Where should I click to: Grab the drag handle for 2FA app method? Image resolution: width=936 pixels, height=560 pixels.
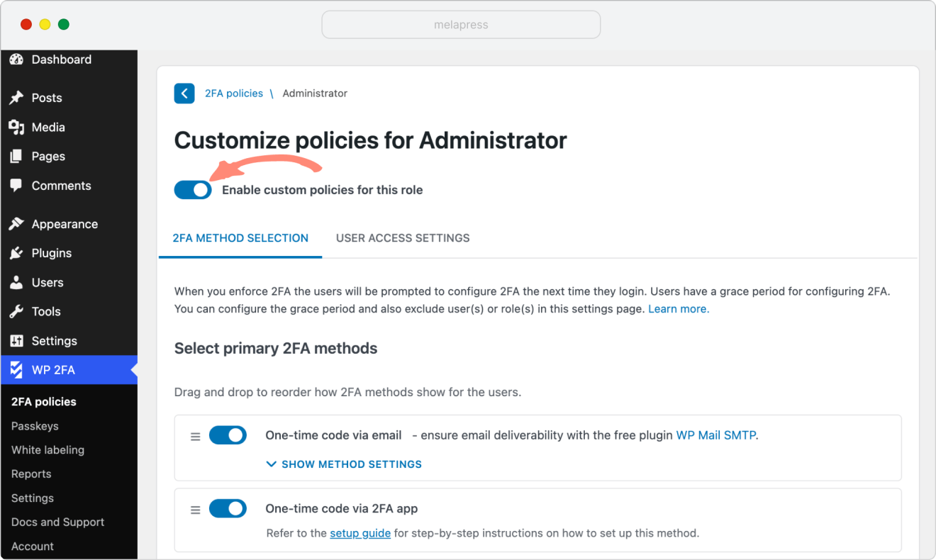click(196, 510)
